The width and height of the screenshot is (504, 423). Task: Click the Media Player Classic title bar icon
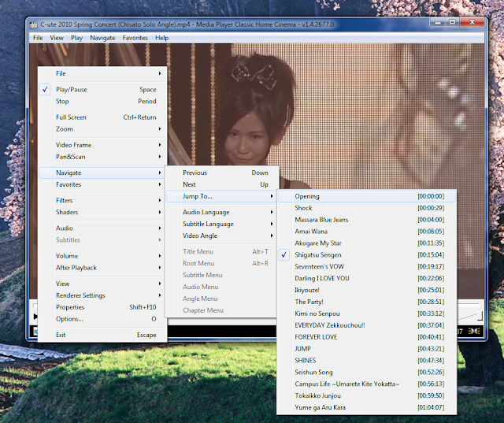(x=33, y=24)
